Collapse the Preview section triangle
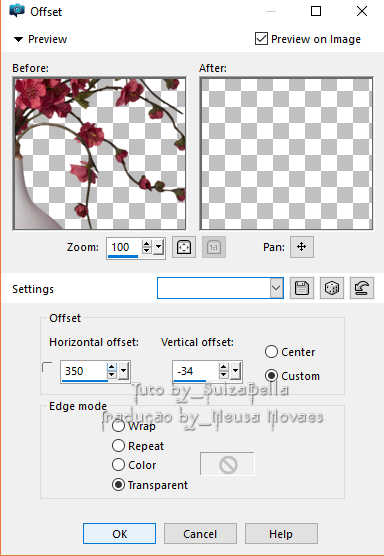Viewport: 384px width, 556px height. click(18, 39)
